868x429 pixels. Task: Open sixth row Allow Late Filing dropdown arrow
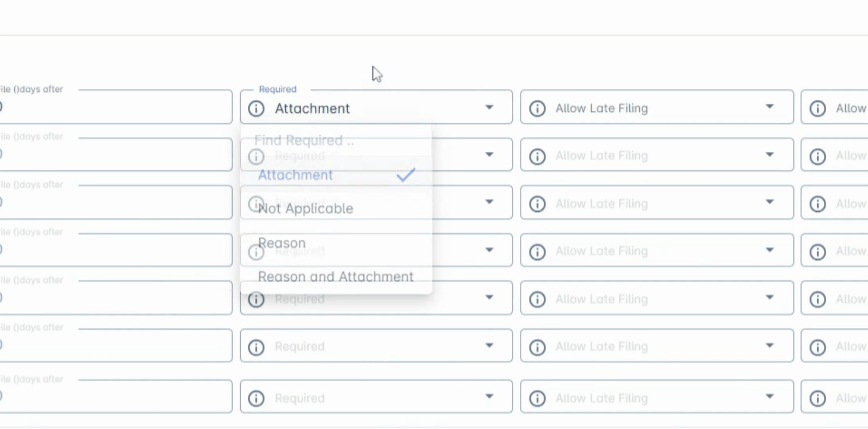click(770, 345)
